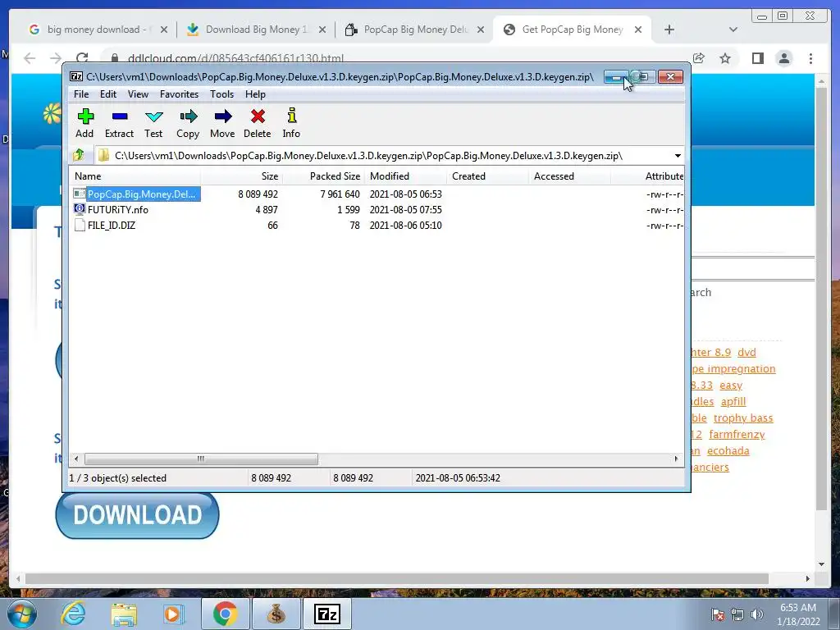Open the 'apfill' tag link
Viewport: 840px width, 630px height.
[733, 402]
